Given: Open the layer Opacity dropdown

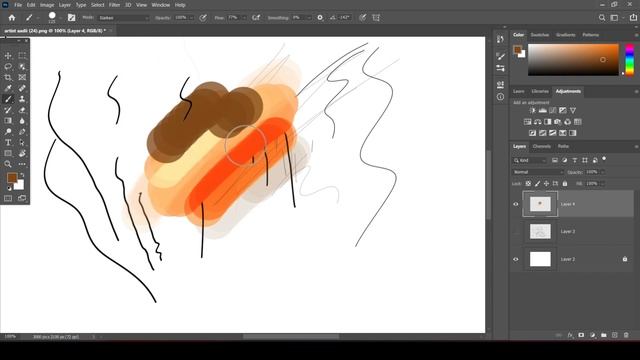Looking at the screenshot, I should 602,172.
